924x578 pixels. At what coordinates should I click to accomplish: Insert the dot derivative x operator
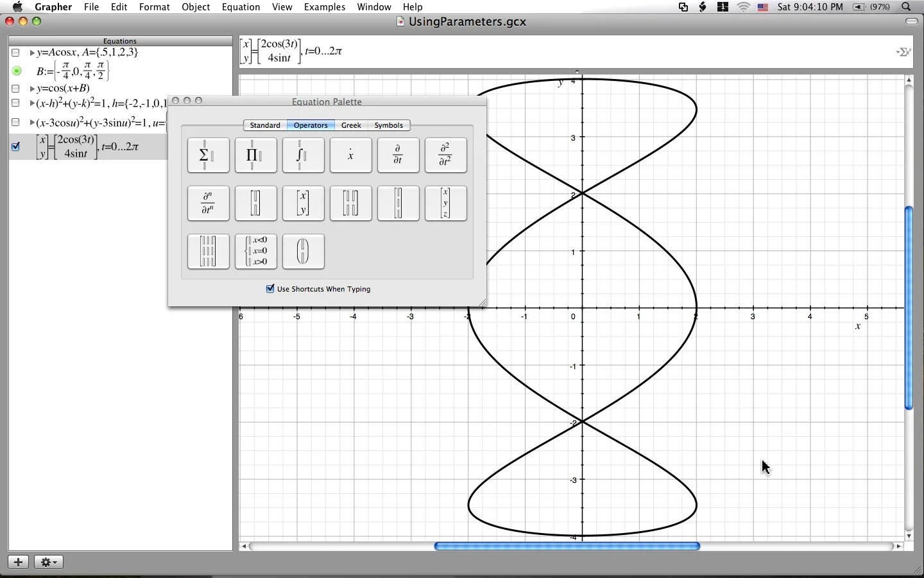pyautogui.click(x=350, y=155)
